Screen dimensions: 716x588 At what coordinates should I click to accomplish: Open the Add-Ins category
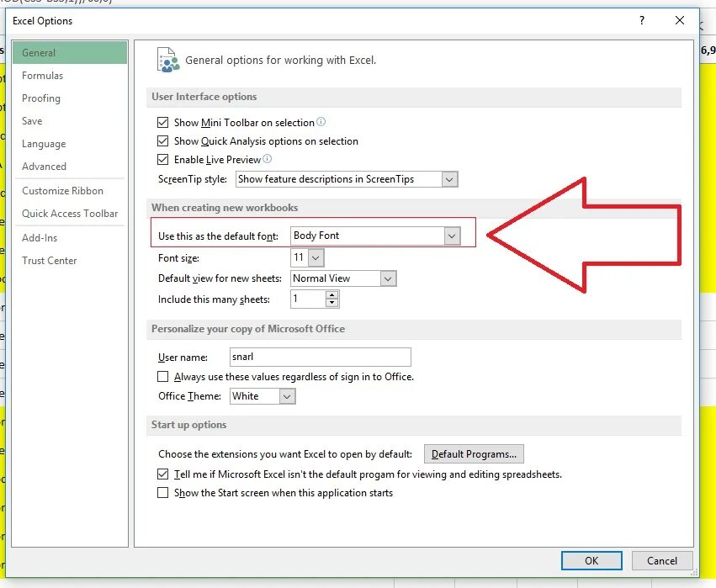[69, 238]
